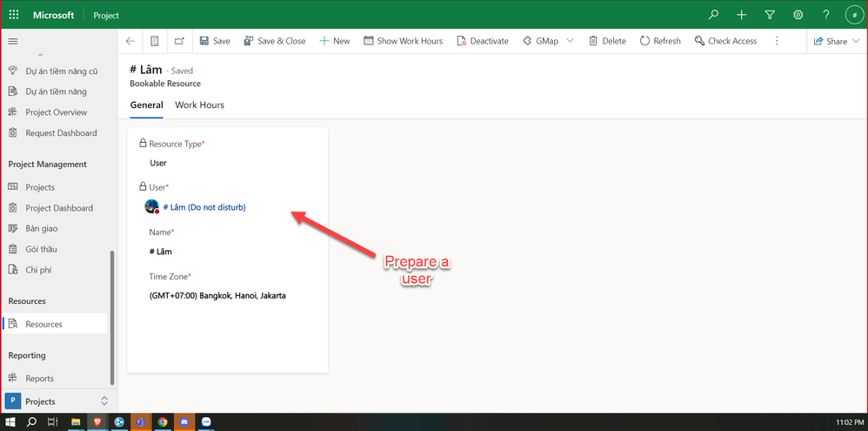Click the sidebar vertical scrollbar
This screenshot has height=431, width=868.
[x=112, y=317]
